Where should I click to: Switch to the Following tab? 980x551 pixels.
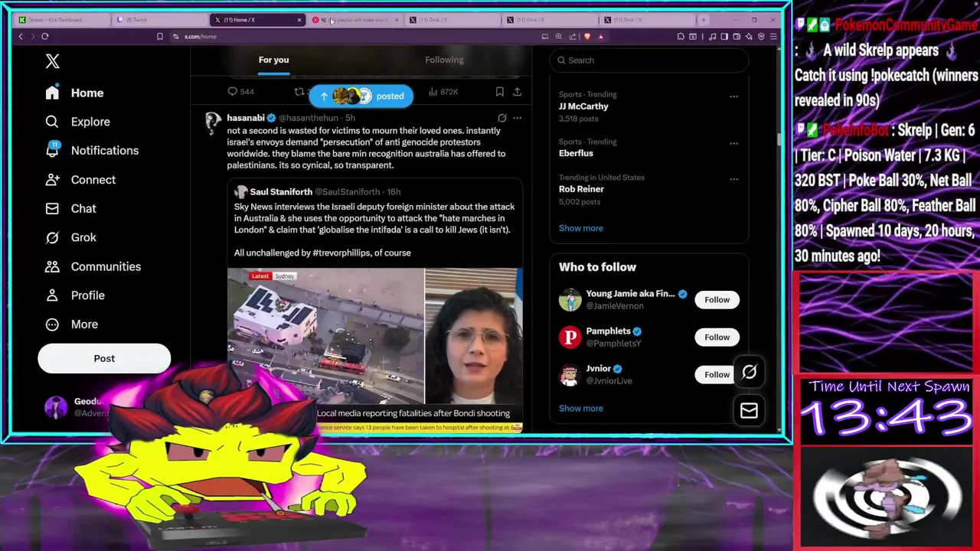click(444, 60)
